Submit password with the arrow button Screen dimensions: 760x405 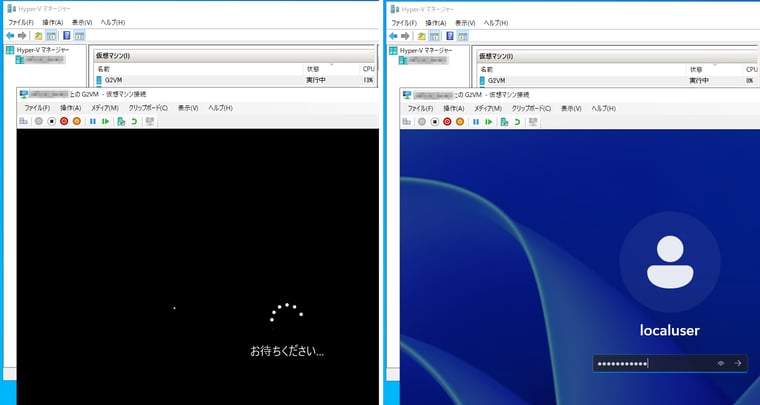(x=738, y=363)
